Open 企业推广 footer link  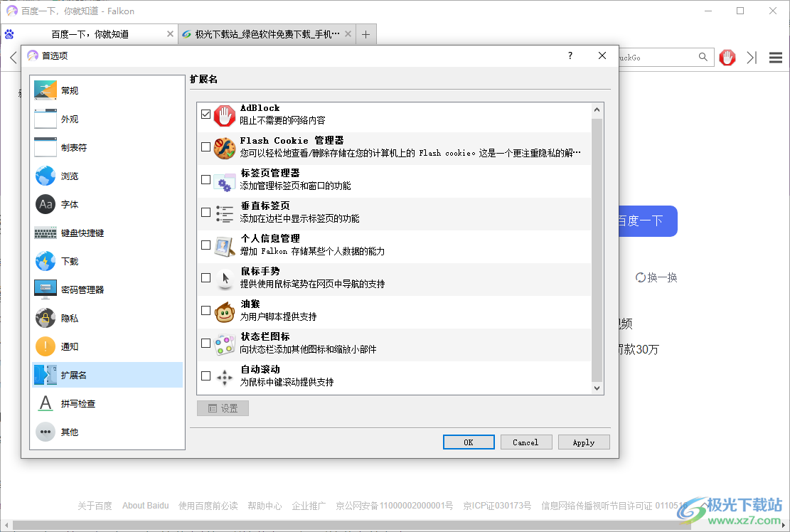pyautogui.click(x=309, y=505)
